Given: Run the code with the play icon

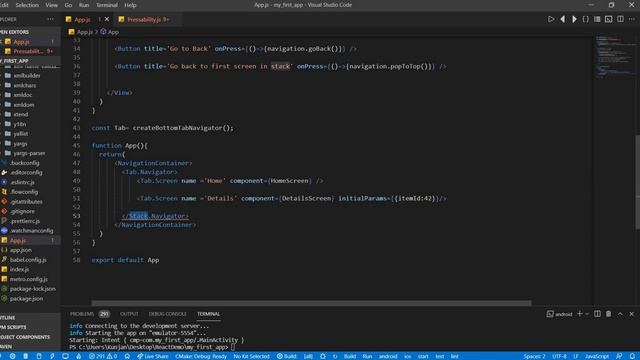Looking at the screenshot, I should coord(551,19).
